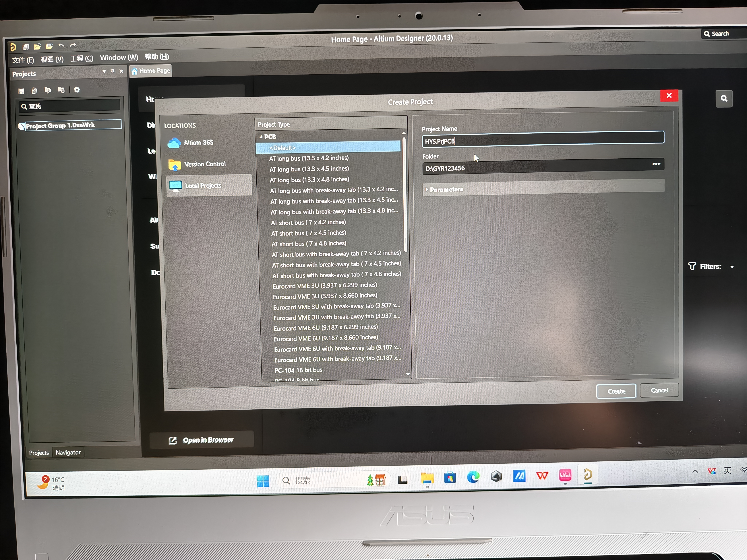The image size is (747, 560).
Task: Collapse the PCB project type tree
Action: coord(261,137)
